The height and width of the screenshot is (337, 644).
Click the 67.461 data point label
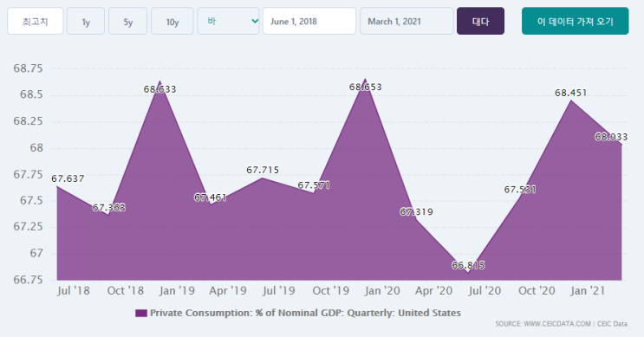pyautogui.click(x=211, y=198)
